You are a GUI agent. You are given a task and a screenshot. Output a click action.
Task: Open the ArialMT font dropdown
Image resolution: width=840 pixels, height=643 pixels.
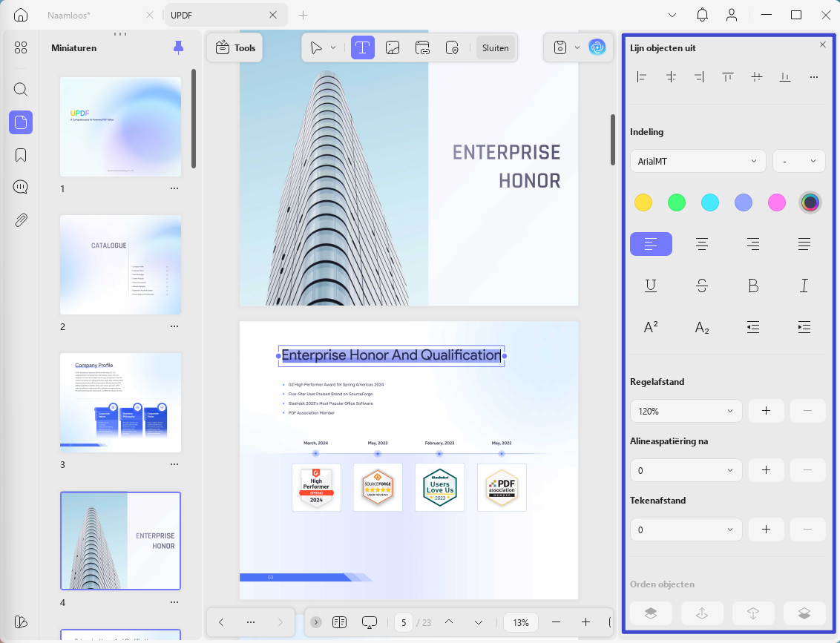698,161
